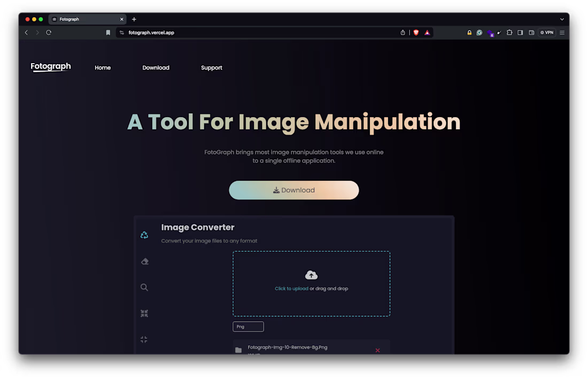Select the compress-arrows icon in the sidebar
The height and width of the screenshot is (379, 588).
pos(144,313)
